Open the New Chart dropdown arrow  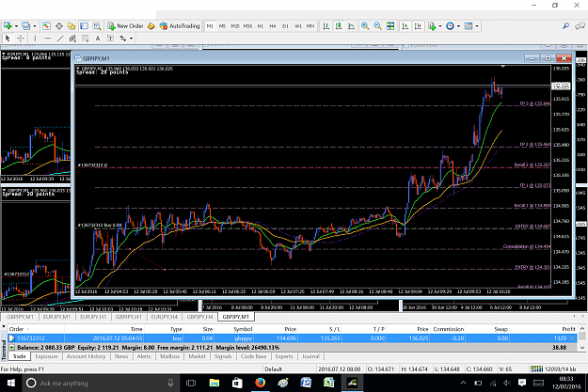point(16,26)
